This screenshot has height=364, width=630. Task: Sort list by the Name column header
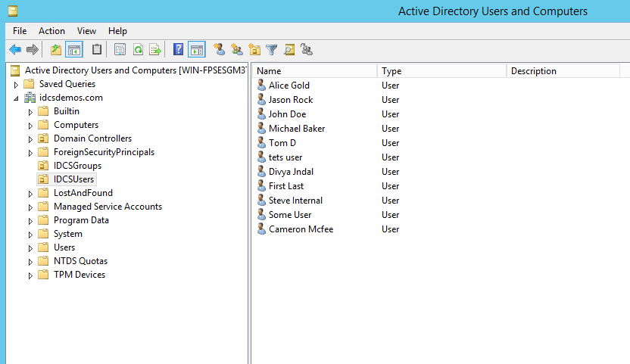pos(314,71)
